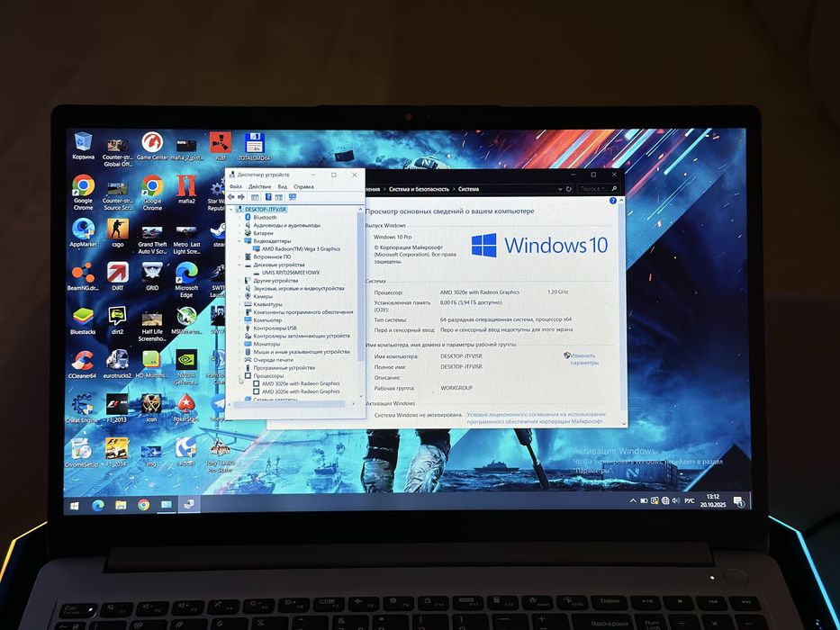Open the ChromeSetup desktop icon

[81, 453]
